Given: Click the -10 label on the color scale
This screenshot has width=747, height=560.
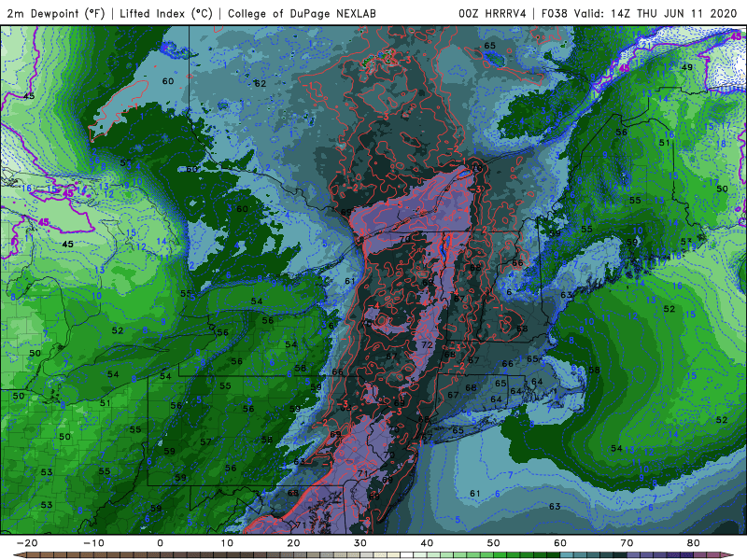Looking at the screenshot, I should (x=93, y=543).
